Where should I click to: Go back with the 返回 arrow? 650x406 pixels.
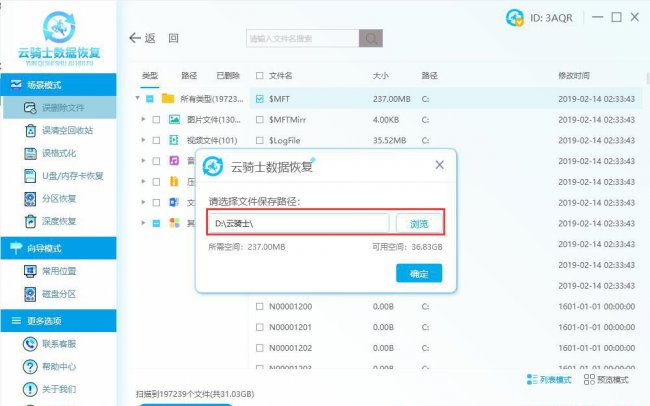click(154, 38)
